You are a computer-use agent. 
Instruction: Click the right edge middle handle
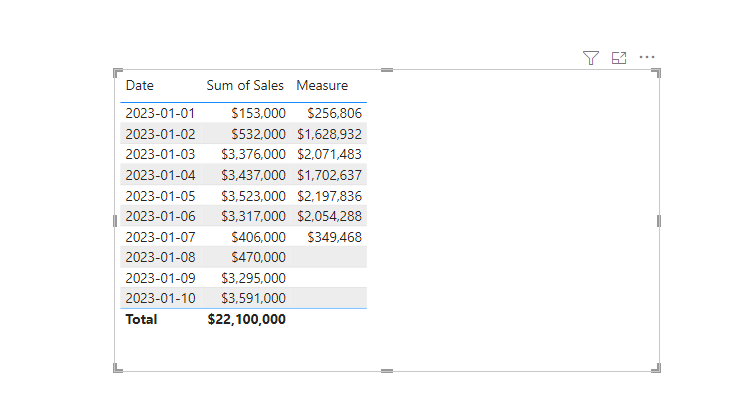point(659,221)
